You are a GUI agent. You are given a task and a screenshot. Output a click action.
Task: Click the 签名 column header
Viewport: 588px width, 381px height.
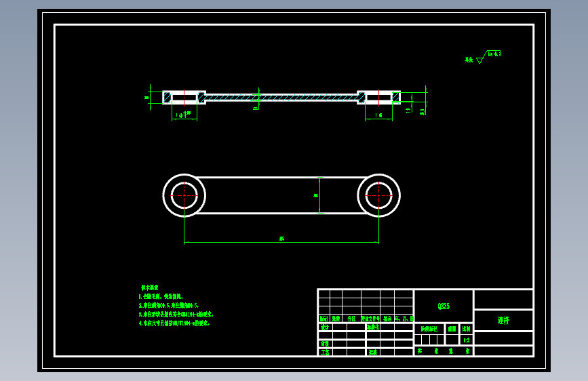[x=387, y=319]
